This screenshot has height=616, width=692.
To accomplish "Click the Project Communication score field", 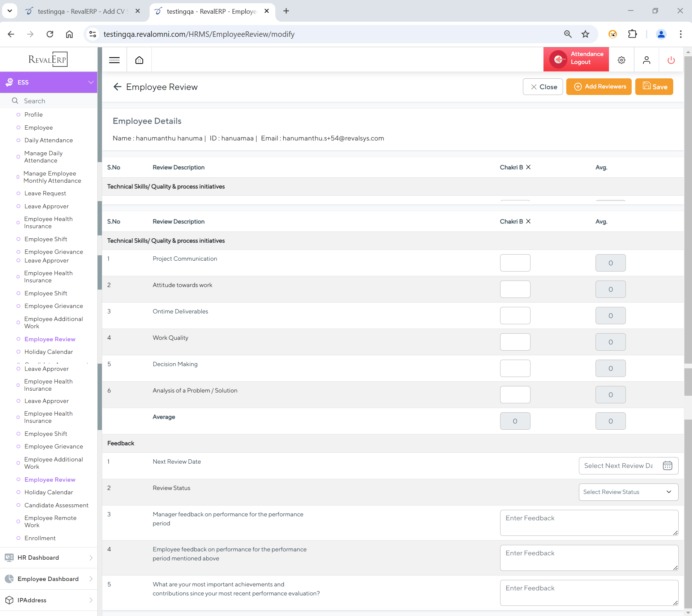I will [x=515, y=263].
